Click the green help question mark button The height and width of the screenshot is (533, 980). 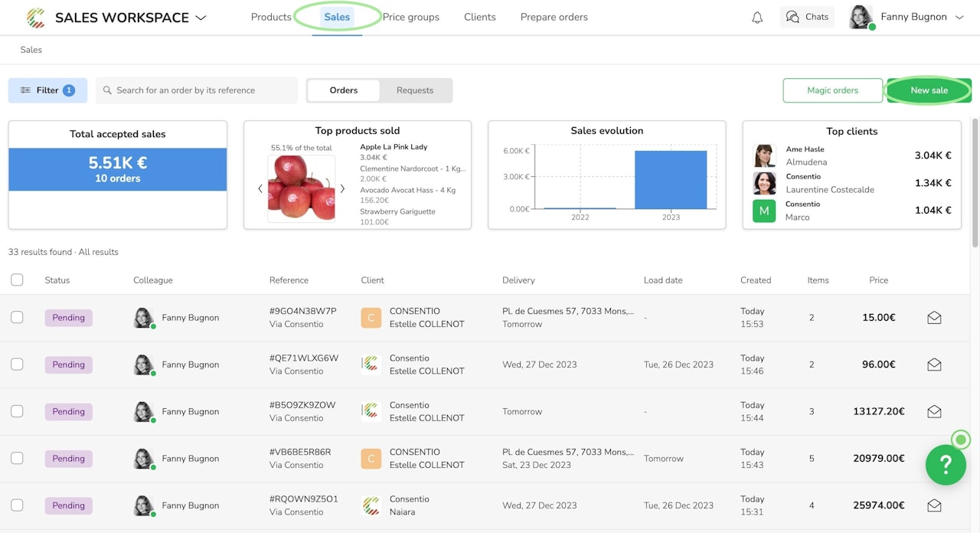946,464
